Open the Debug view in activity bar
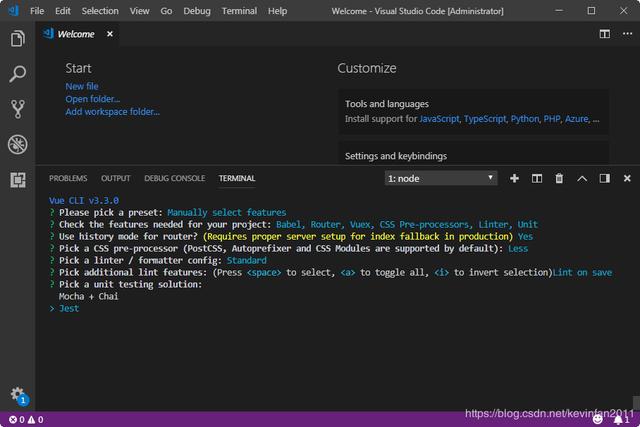This screenshot has width=640, height=427. 18,144
